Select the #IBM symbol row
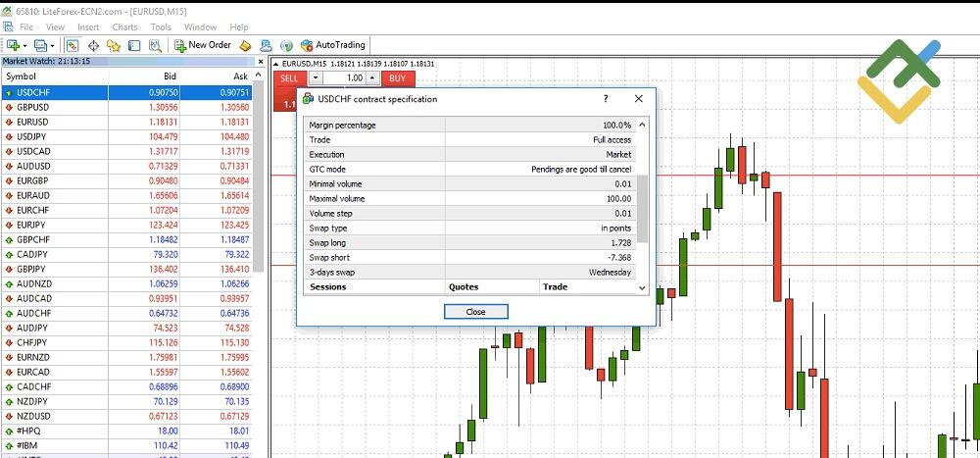 (x=126, y=445)
